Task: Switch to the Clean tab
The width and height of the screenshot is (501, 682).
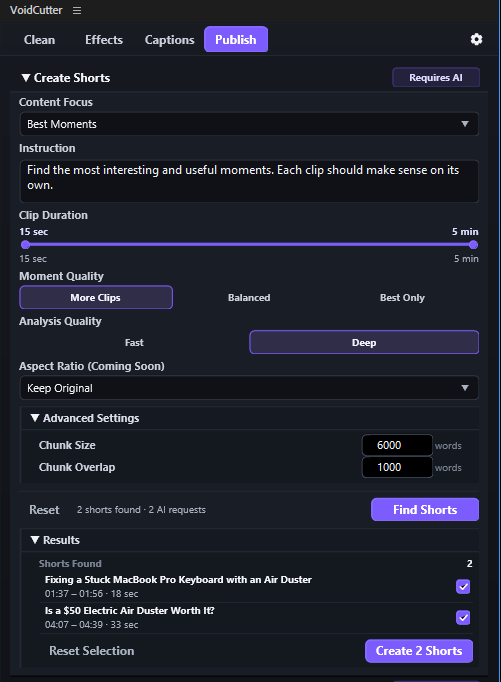Action: 40,40
